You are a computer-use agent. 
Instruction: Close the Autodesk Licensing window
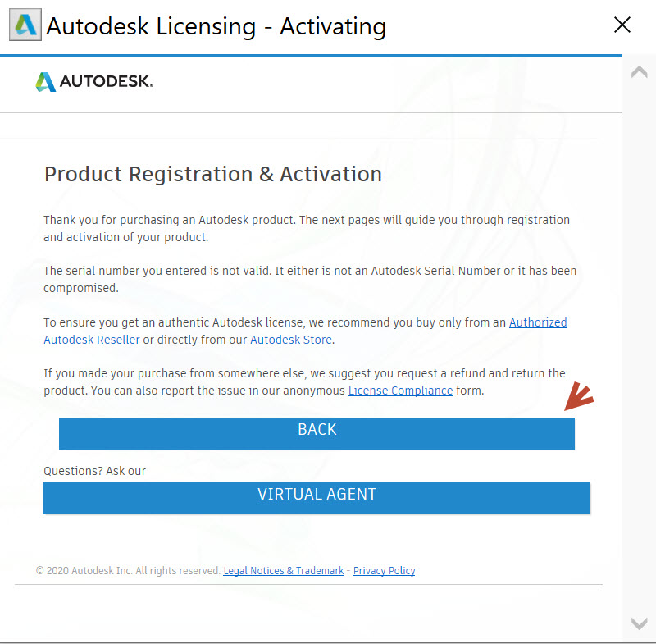622,25
